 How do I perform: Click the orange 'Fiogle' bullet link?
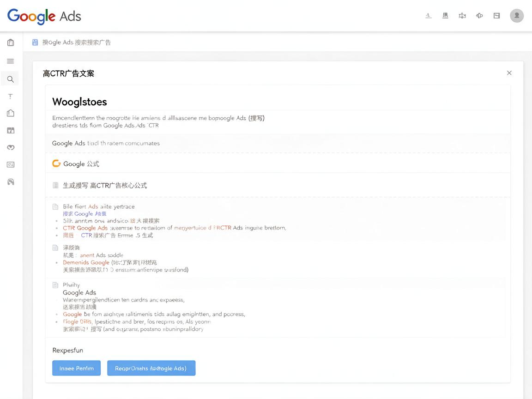77,321
